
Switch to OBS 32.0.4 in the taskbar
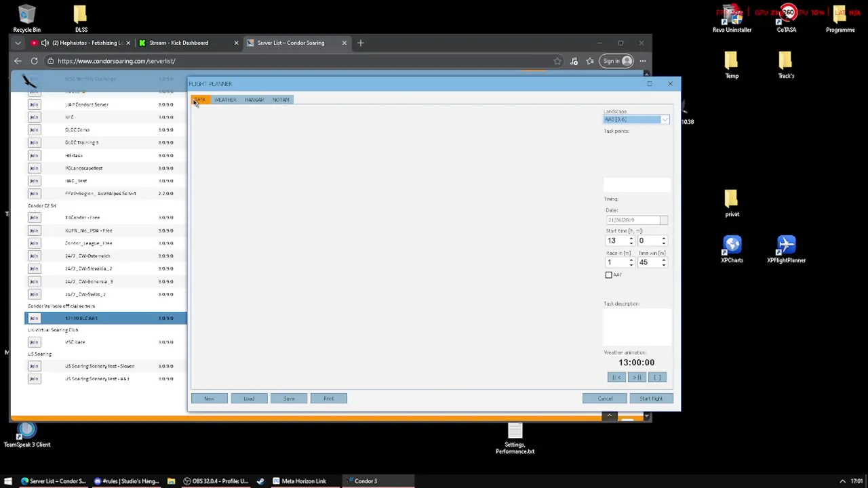pyautogui.click(x=216, y=481)
